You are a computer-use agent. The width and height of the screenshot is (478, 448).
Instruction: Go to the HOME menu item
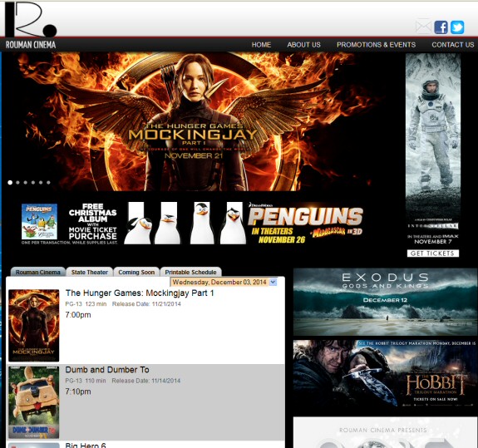(261, 45)
